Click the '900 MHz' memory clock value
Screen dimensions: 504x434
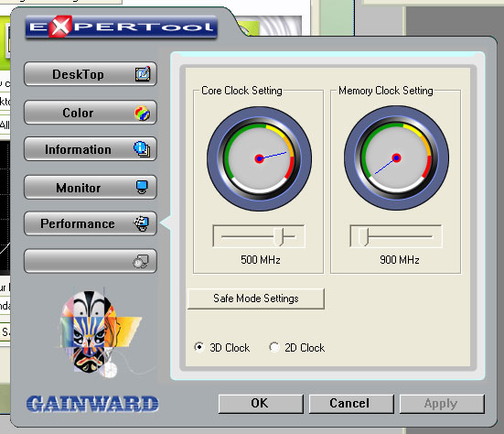point(400,260)
